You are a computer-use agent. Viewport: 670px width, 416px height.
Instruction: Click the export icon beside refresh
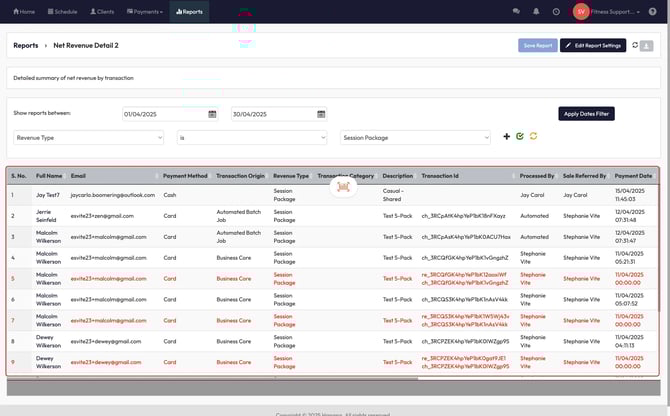click(647, 46)
